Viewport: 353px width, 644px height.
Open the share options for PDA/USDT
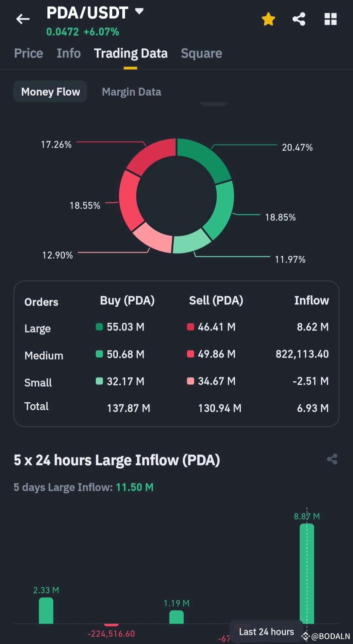(299, 19)
